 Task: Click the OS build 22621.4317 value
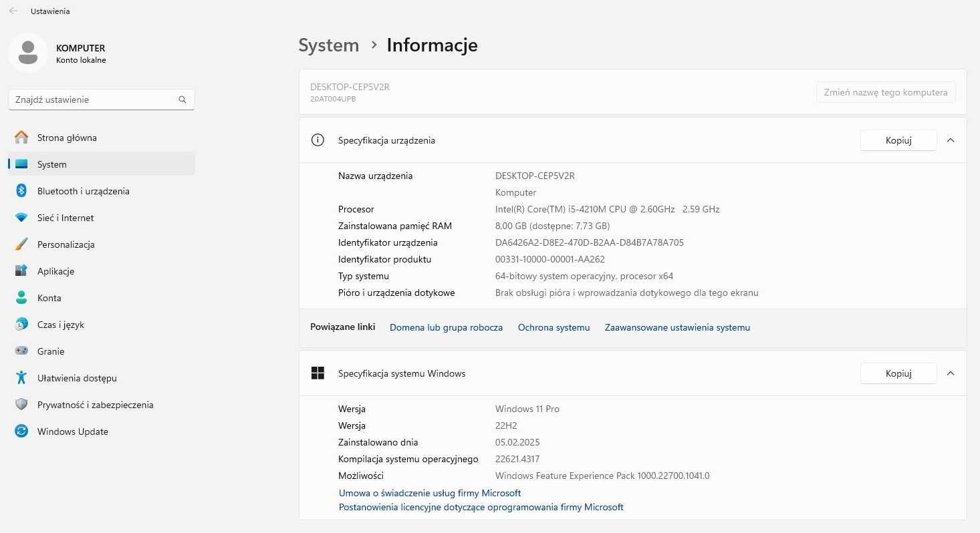point(517,459)
